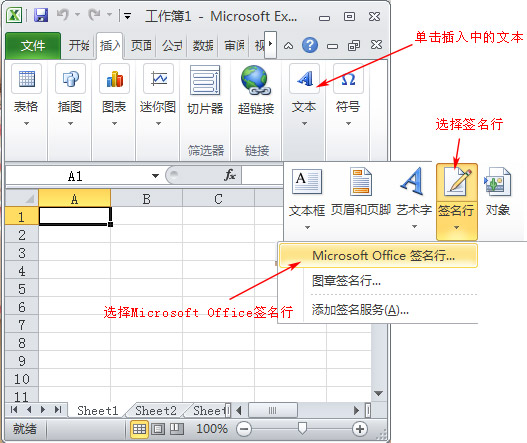
Task: Go to the first sheet navigation arrow
Action: [14, 409]
